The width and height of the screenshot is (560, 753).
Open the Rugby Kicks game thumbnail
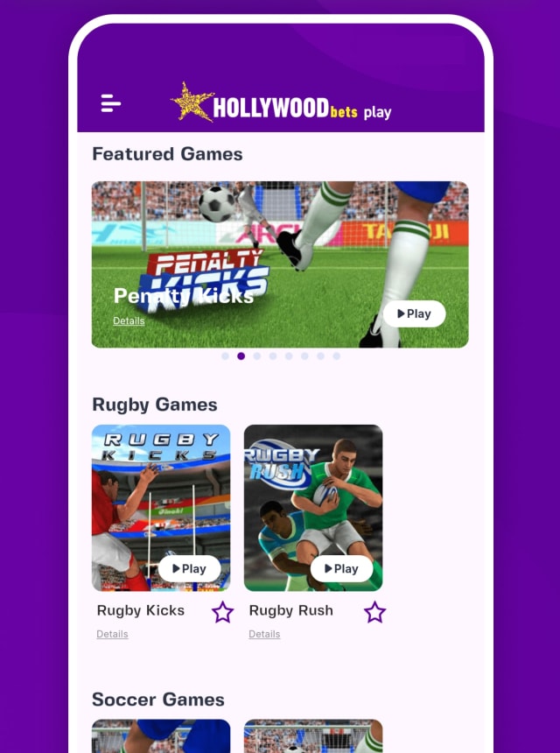click(x=161, y=508)
